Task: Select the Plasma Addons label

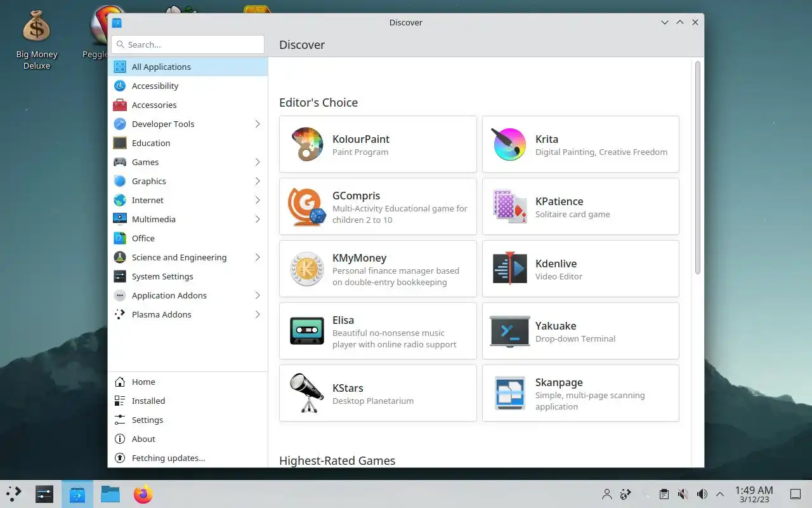Action: (x=161, y=314)
